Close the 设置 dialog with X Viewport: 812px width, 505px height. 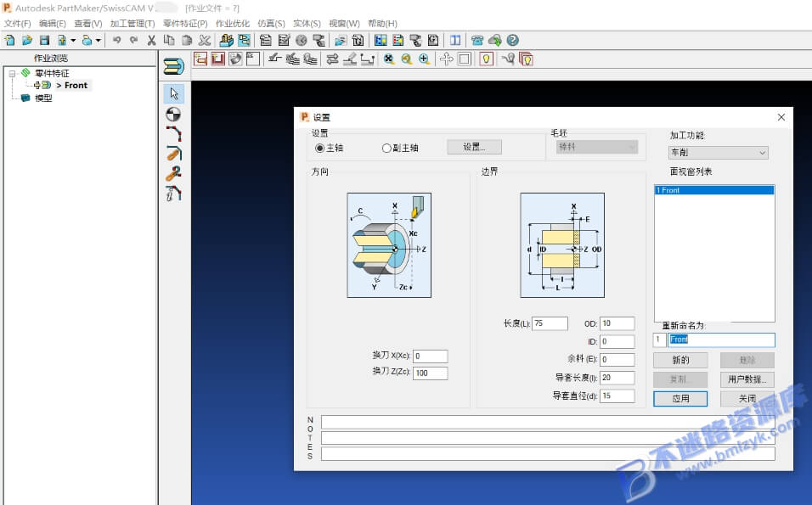[781, 117]
